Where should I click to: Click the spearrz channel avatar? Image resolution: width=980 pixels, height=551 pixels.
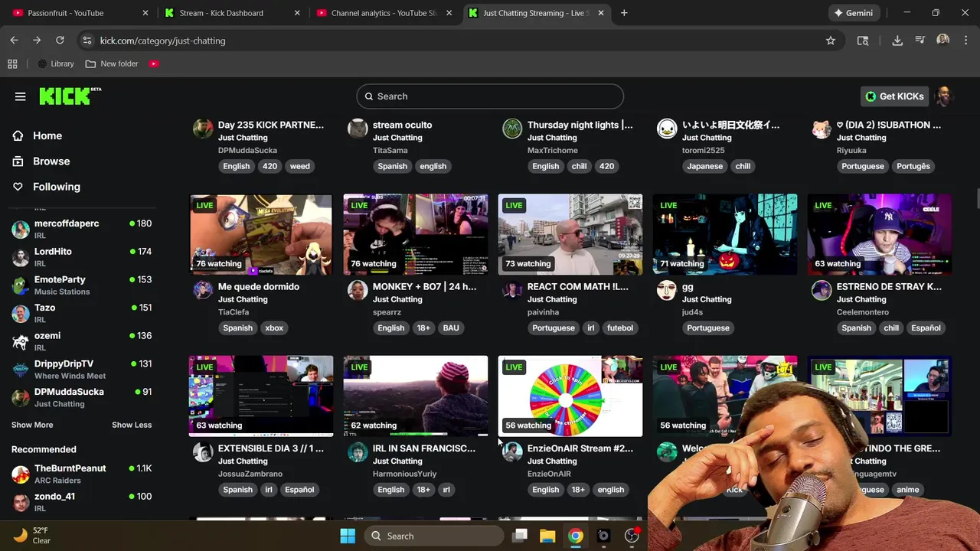358,290
